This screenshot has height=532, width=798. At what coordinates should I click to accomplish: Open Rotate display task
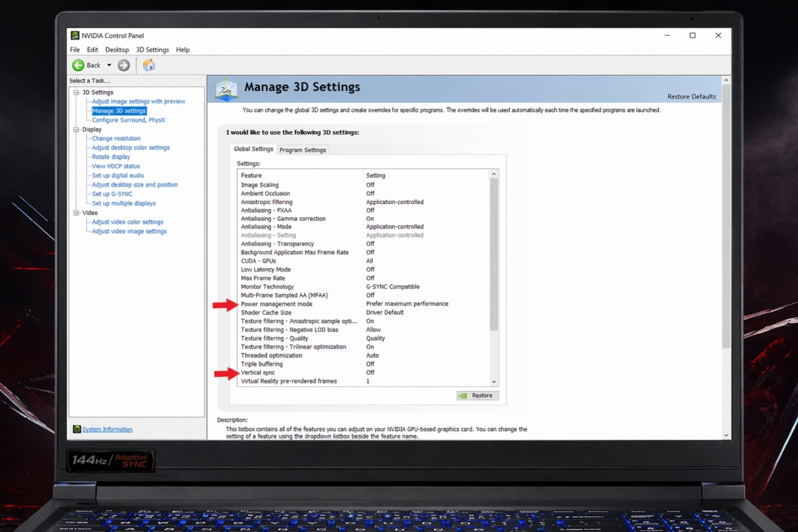111,157
